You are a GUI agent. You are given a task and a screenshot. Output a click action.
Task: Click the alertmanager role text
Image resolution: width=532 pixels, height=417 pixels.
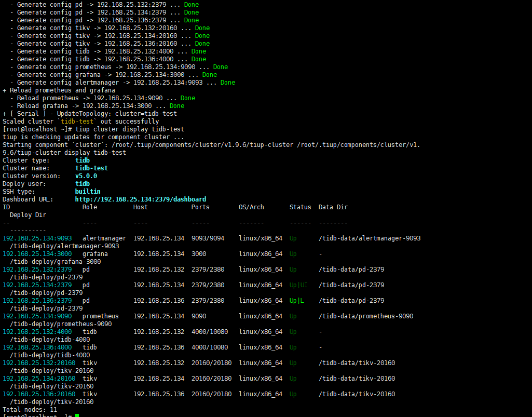104,238
